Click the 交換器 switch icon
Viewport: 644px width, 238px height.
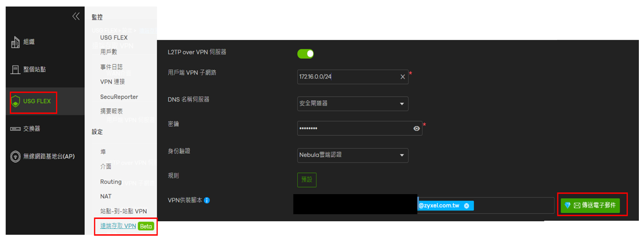point(15,129)
